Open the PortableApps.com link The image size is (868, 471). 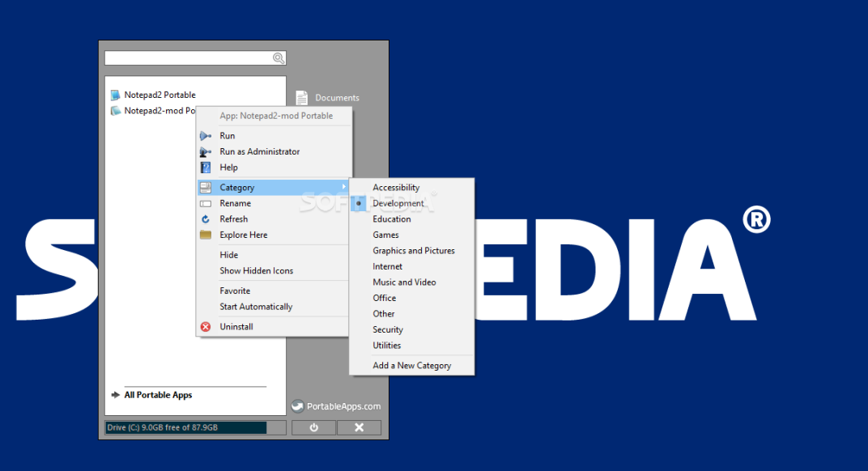(x=344, y=406)
